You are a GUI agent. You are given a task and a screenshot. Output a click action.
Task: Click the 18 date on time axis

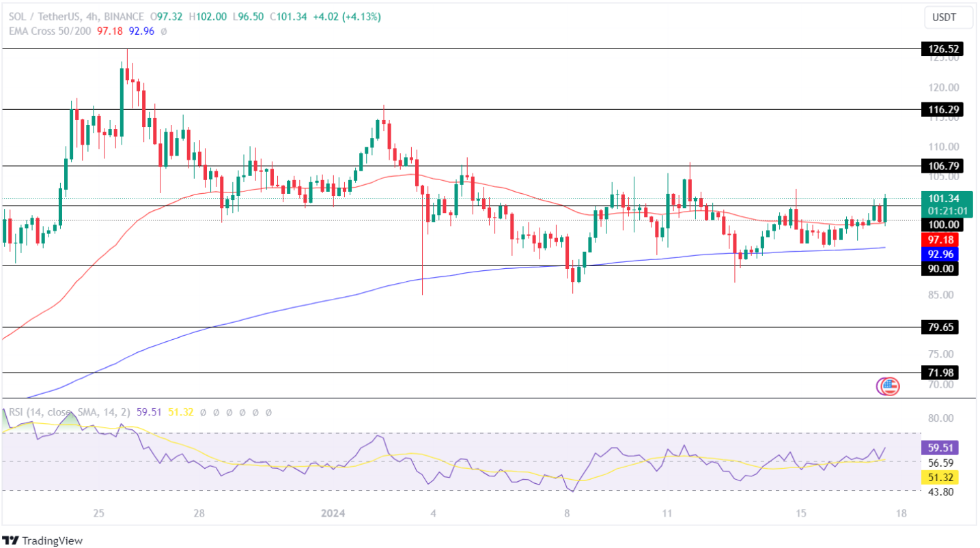901,513
